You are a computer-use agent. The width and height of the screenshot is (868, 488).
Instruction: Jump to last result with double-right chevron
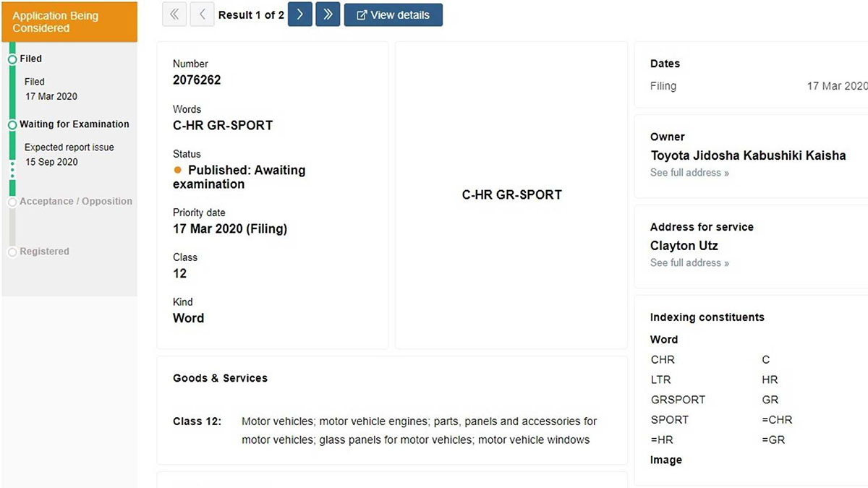pyautogui.click(x=328, y=14)
